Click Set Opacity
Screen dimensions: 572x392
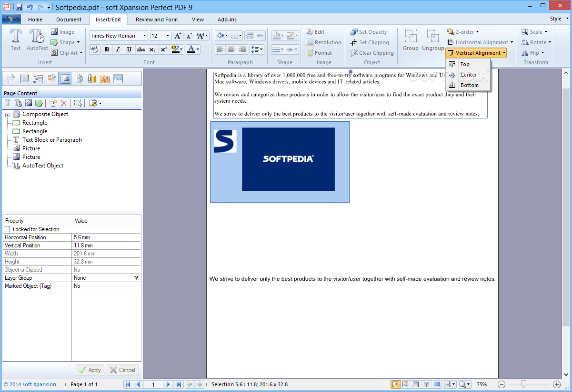(x=368, y=32)
